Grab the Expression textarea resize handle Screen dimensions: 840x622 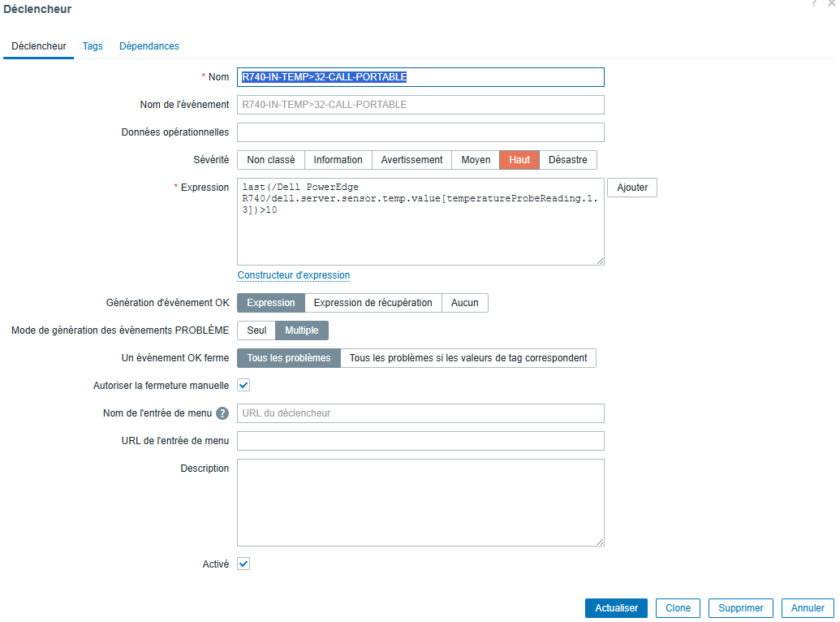pos(600,261)
